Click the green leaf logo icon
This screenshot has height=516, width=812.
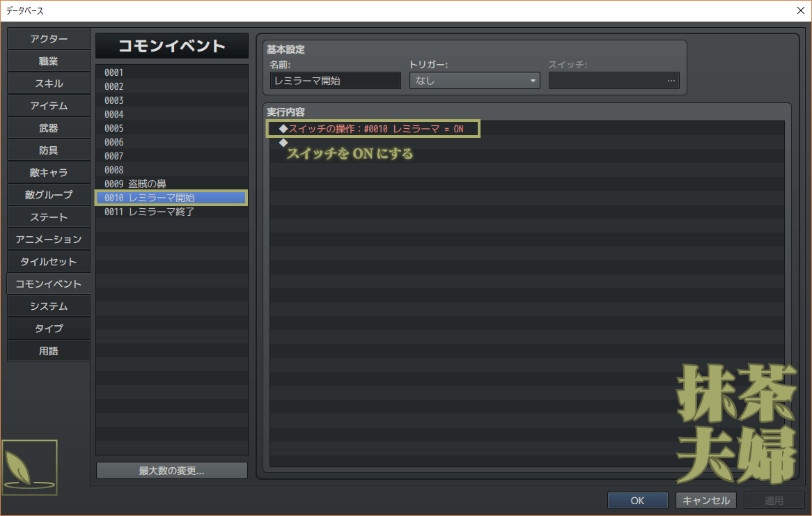click(29, 467)
